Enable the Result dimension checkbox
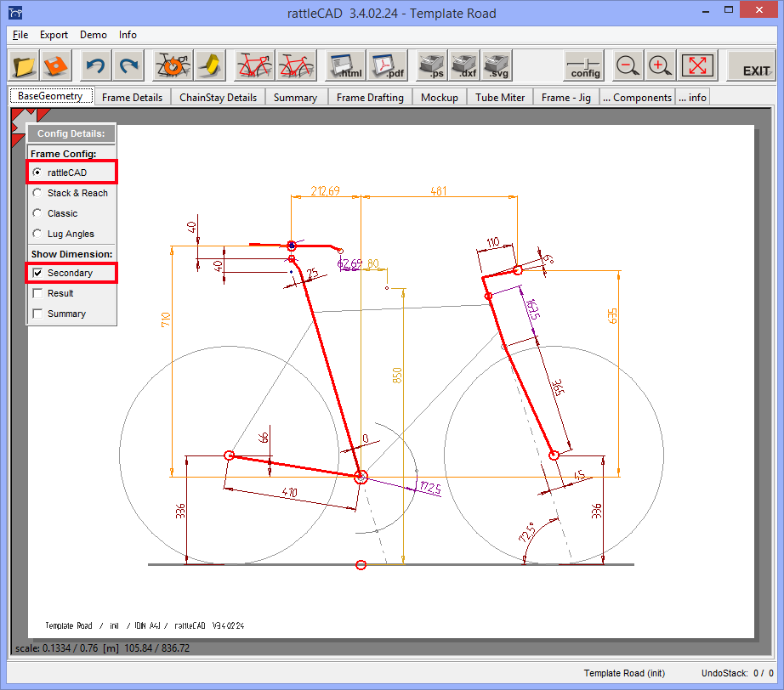784x690 pixels. point(37,293)
